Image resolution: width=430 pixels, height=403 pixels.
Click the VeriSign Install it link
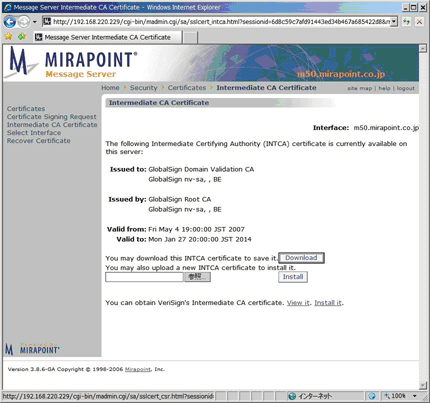[x=328, y=303]
